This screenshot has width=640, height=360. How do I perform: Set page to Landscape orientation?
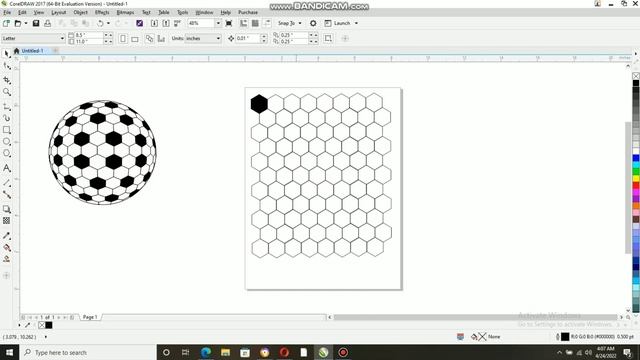(x=135, y=38)
